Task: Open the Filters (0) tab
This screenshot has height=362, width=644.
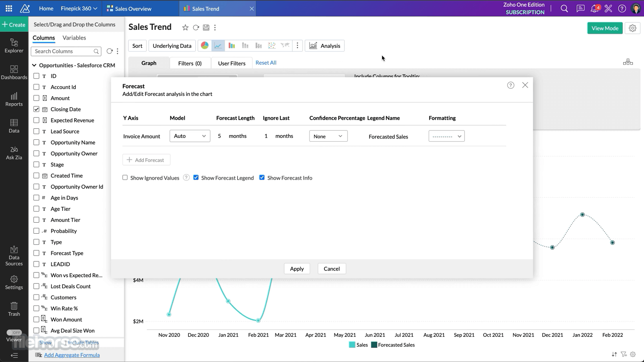Action: tap(190, 63)
